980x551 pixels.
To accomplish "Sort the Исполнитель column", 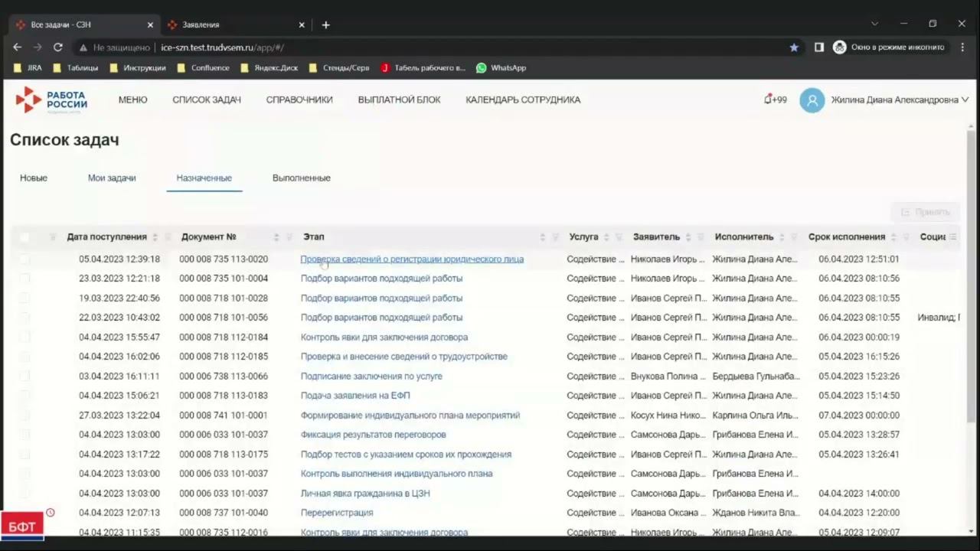I will [782, 237].
